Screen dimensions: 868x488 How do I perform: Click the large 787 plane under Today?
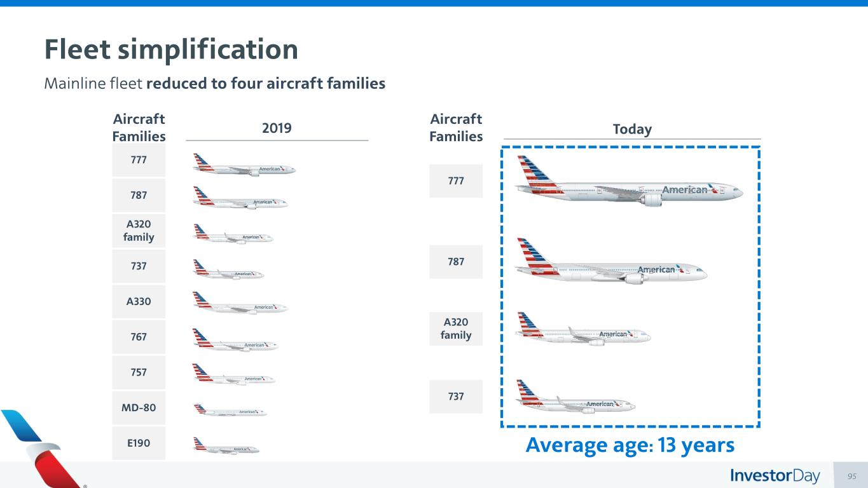(610, 264)
